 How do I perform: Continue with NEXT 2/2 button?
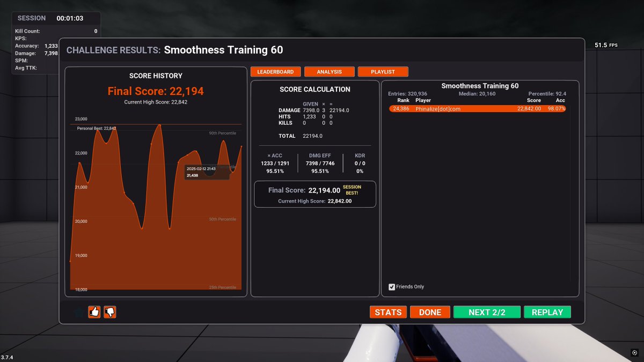pyautogui.click(x=487, y=312)
